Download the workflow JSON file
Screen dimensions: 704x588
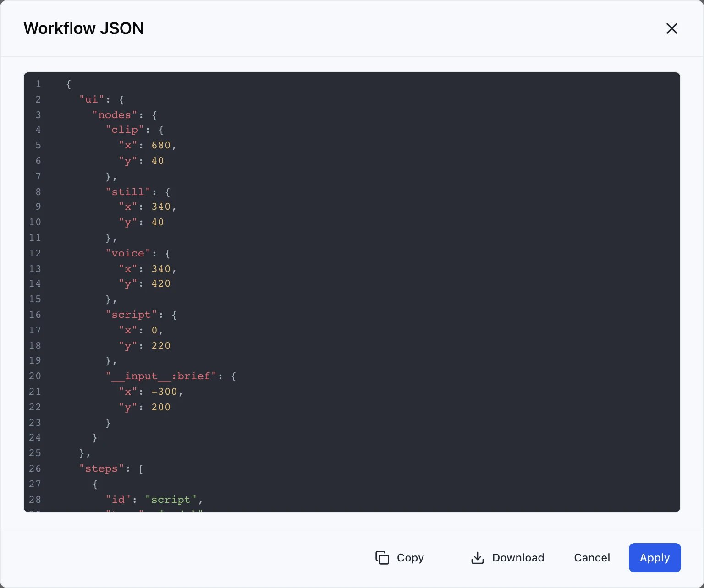tap(507, 557)
